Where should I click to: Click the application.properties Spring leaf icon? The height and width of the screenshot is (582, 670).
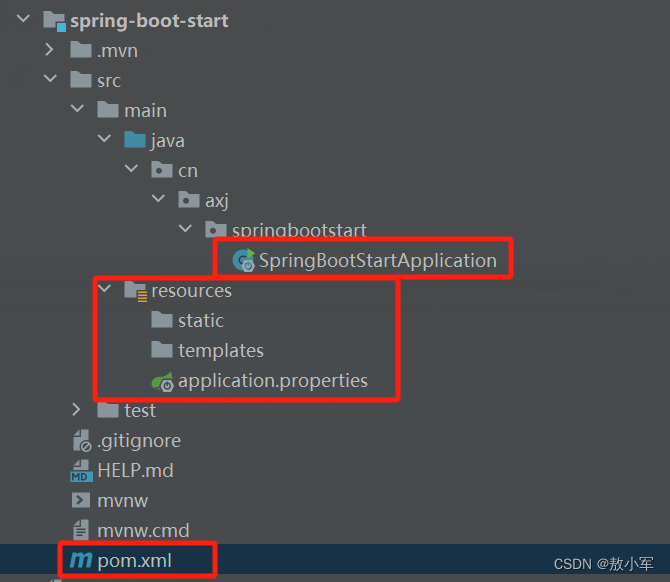162,381
